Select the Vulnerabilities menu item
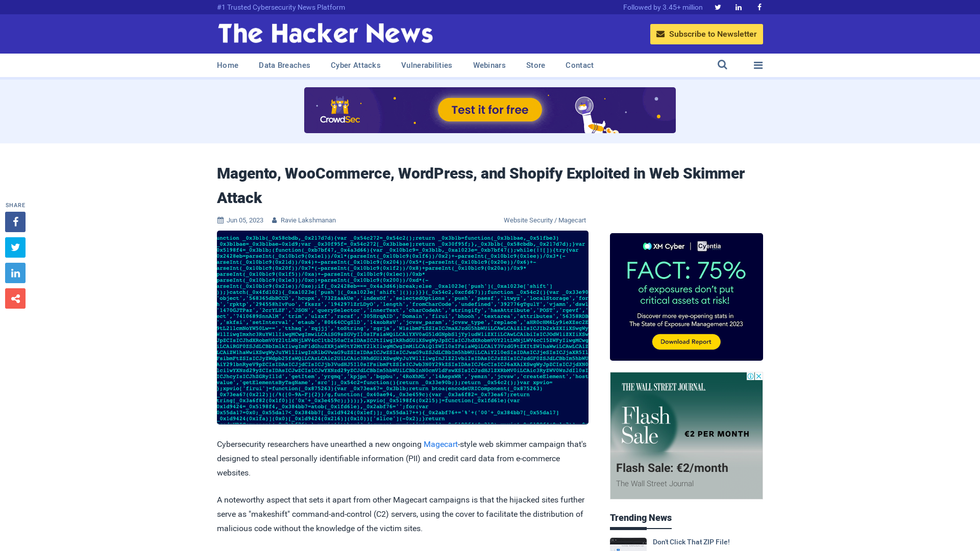 tap(426, 65)
